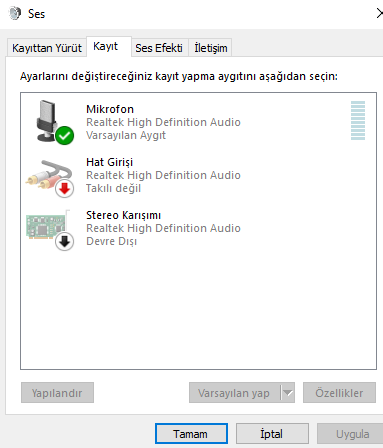
Task: Click the Devre Dışı status text
Action: [112, 241]
